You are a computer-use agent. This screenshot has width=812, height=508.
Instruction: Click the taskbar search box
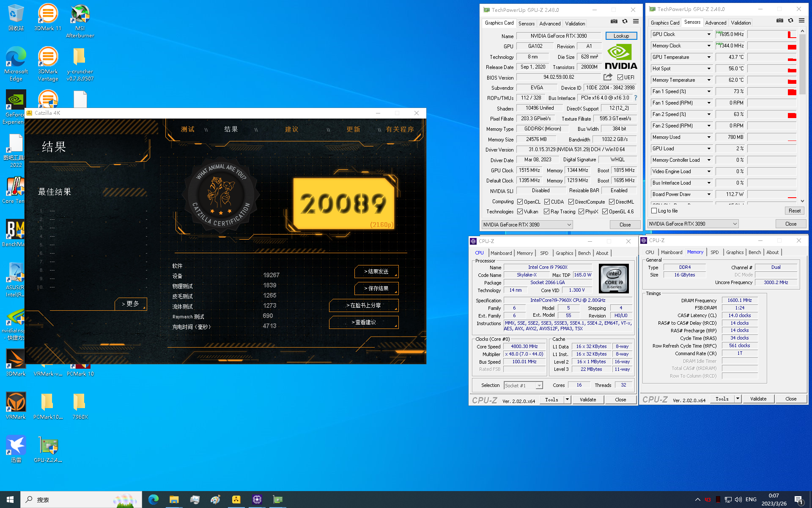click(81, 500)
